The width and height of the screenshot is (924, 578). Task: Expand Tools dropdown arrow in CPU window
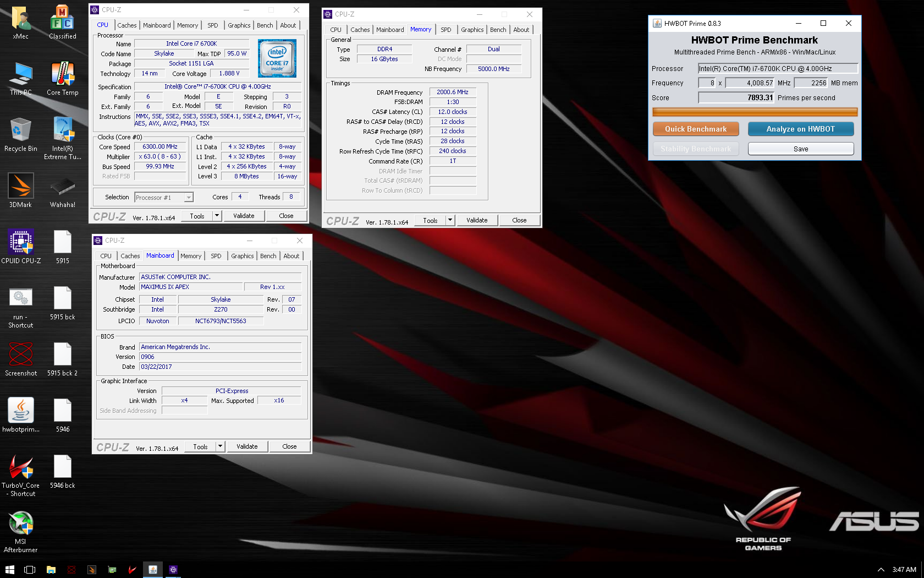pos(217,216)
